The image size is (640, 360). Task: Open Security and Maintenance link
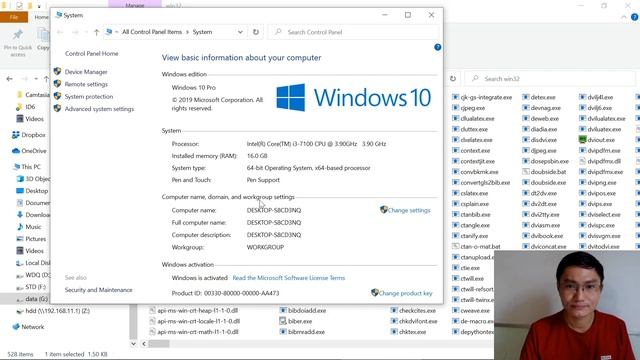98,290
